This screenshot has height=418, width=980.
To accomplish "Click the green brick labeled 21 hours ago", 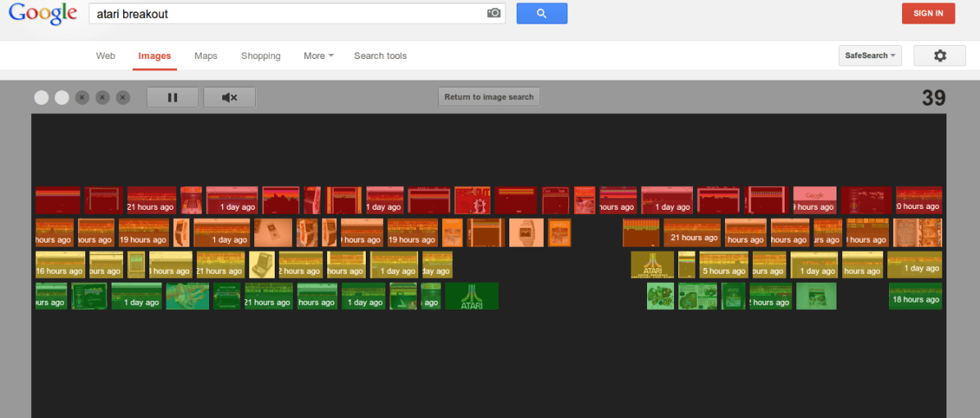I will coord(268,296).
